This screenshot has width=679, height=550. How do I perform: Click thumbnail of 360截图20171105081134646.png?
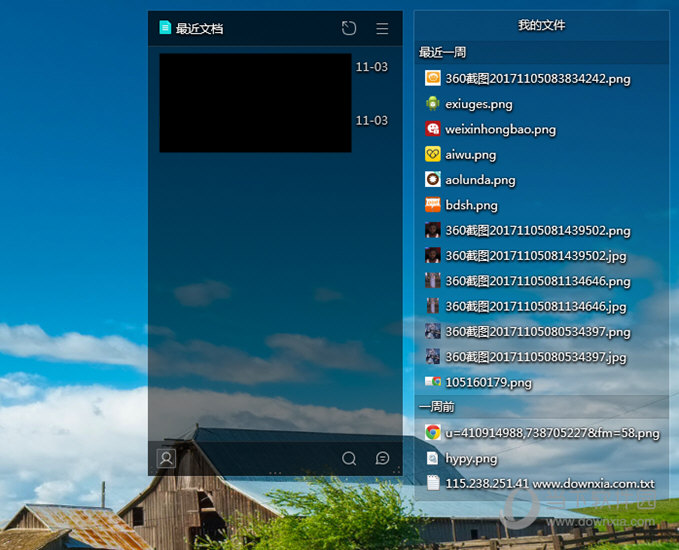(433, 281)
